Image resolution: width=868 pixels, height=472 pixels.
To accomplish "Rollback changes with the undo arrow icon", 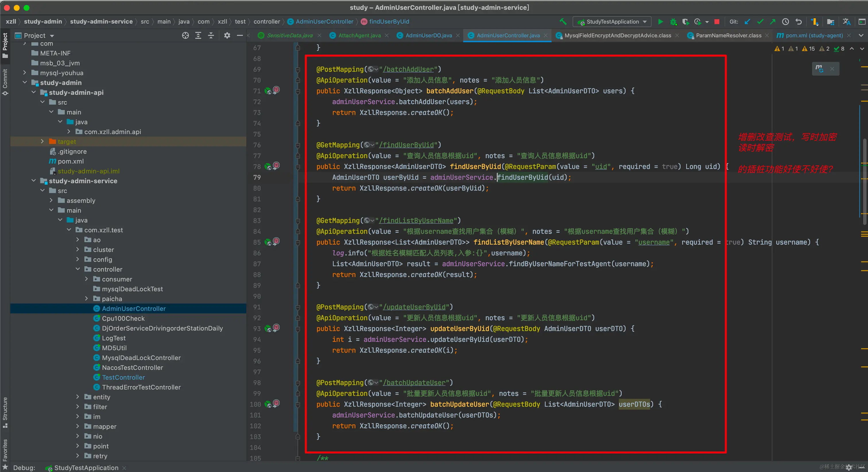I will [x=799, y=22].
